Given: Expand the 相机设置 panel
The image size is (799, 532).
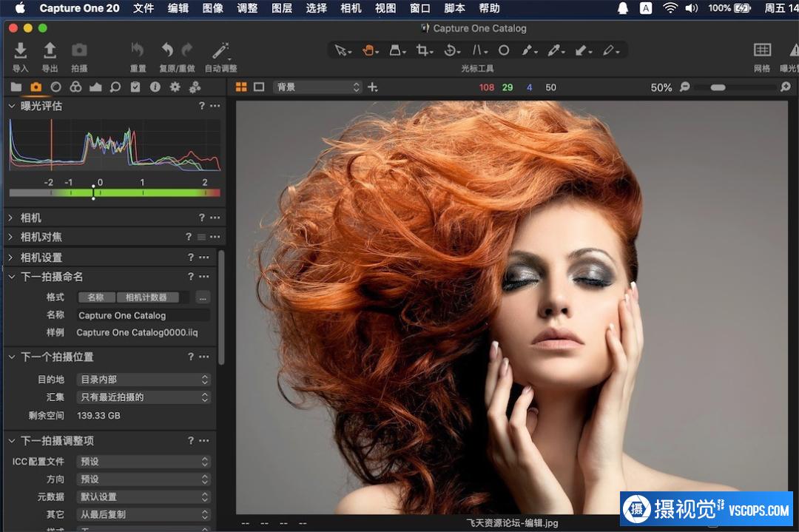Looking at the screenshot, I should click(x=10, y=257).
